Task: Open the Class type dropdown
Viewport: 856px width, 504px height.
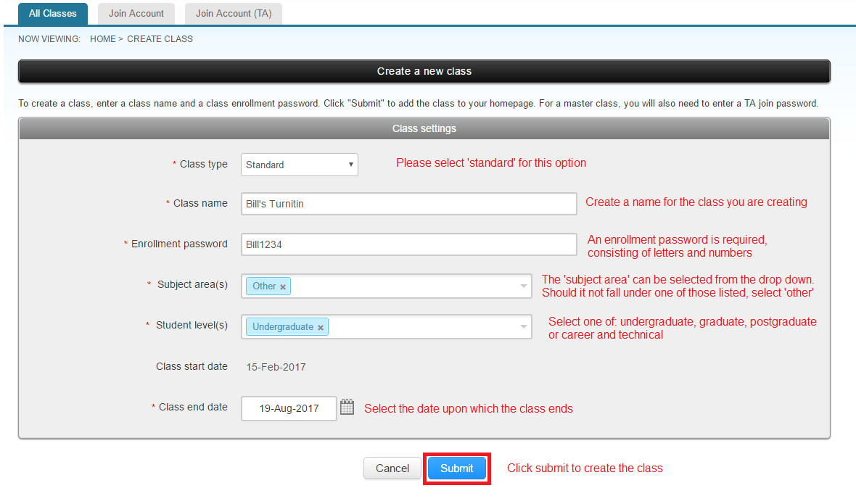Action: (x=299, y=165)
